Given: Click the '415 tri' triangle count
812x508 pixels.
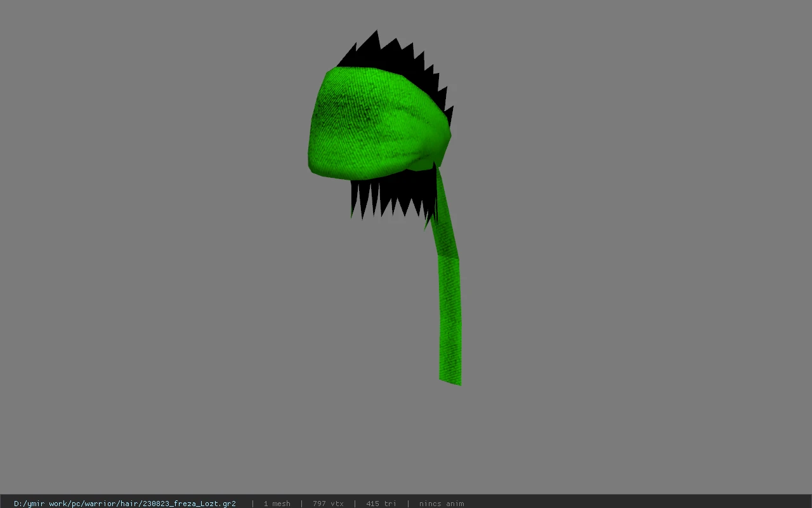Looking at the screenshot, I should pos(381,504).
